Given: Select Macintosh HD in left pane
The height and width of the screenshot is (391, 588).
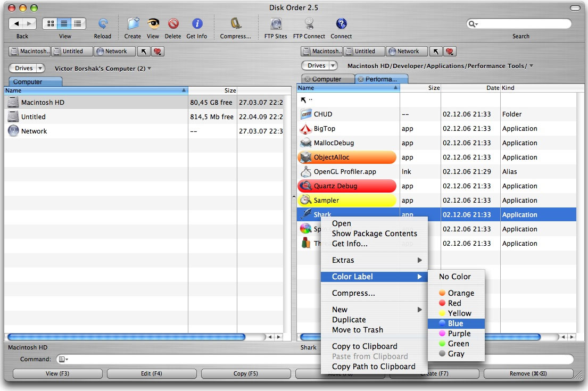Looking at the screenshot, I should 144,102.
